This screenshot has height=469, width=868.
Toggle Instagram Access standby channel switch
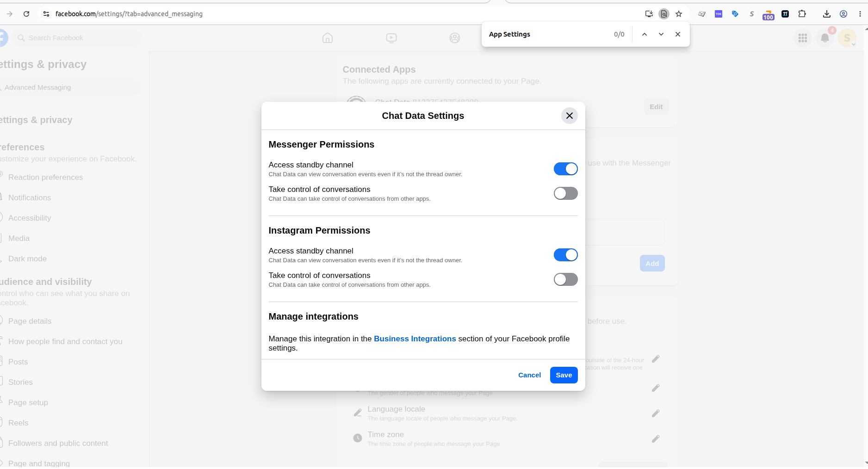565,255
